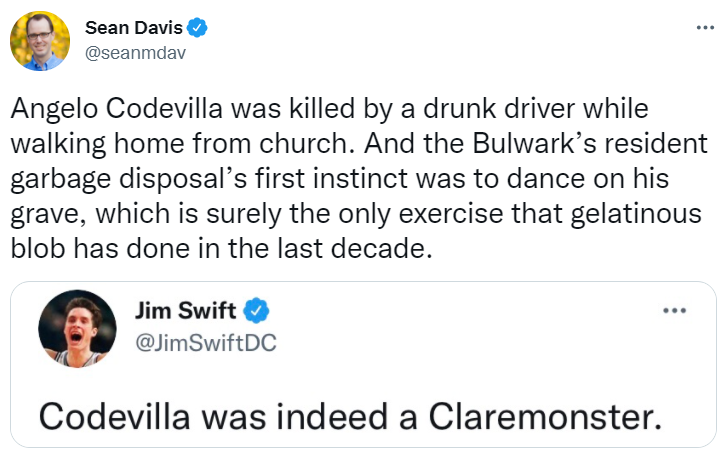Open the @JimSwiftDC handle
This screenshot has width=722, height=466.
pyautogui.click(x=206, y=343)
